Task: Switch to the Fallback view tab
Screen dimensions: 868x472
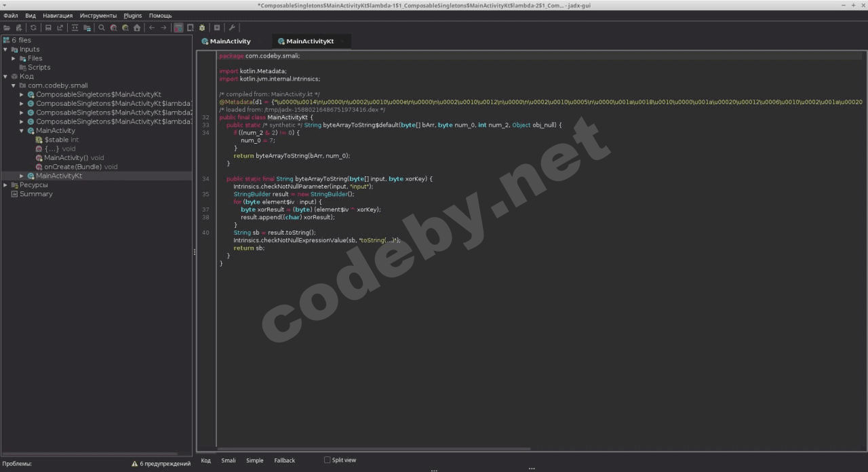Action: (285, 460)
